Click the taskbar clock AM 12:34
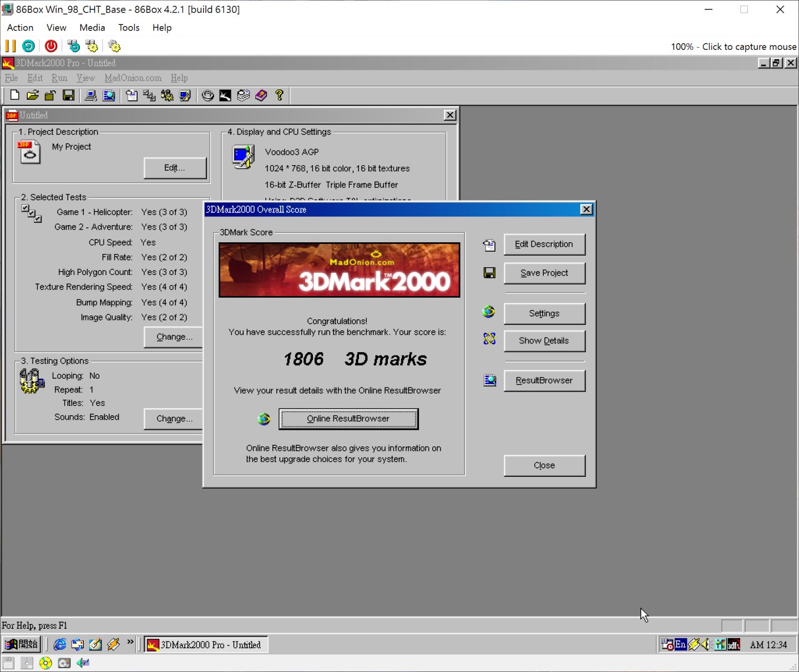Image resolution: width=799 pixels, height=672 pixels. pos(768,645)
